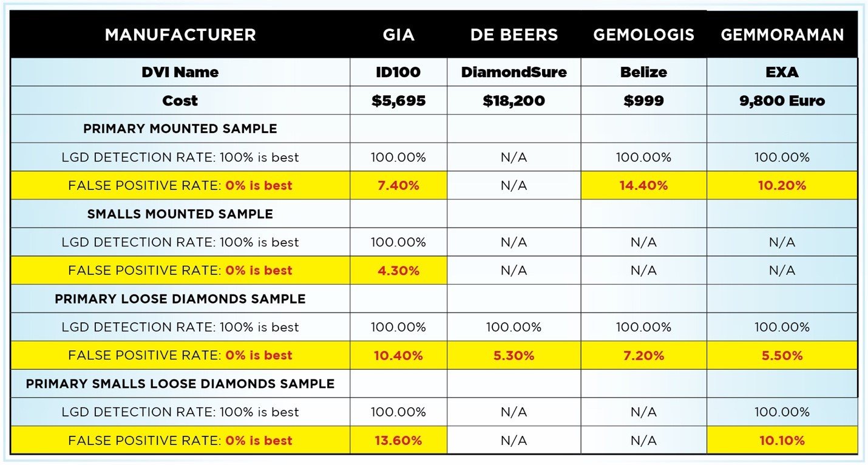Image resolution: width=868 pixels, height=465 pixels.
Task: Click the DE BEERS column header
Action: 514,35
